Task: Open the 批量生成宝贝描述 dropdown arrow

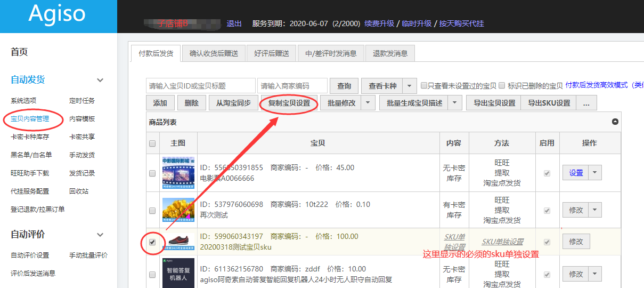Action: tap(455, 103)
